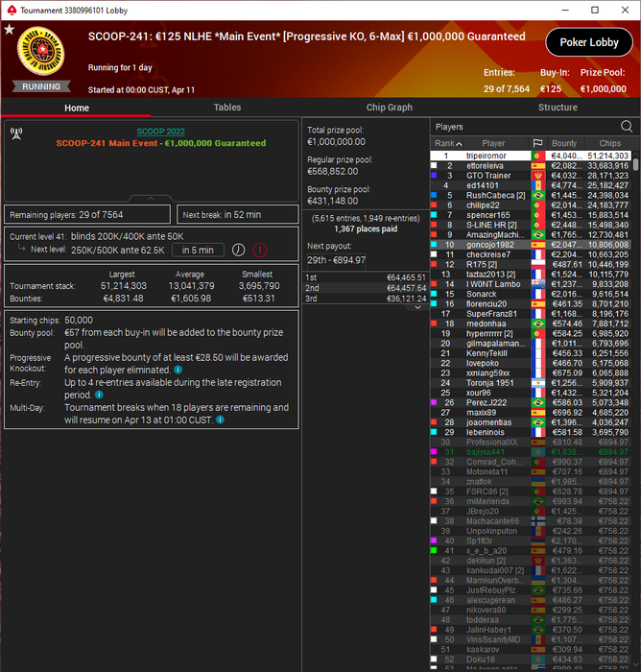Click GTO Trainer's country flag
Image resolution: width=641 pixels, height=672 pixels.
coord(537,176)
